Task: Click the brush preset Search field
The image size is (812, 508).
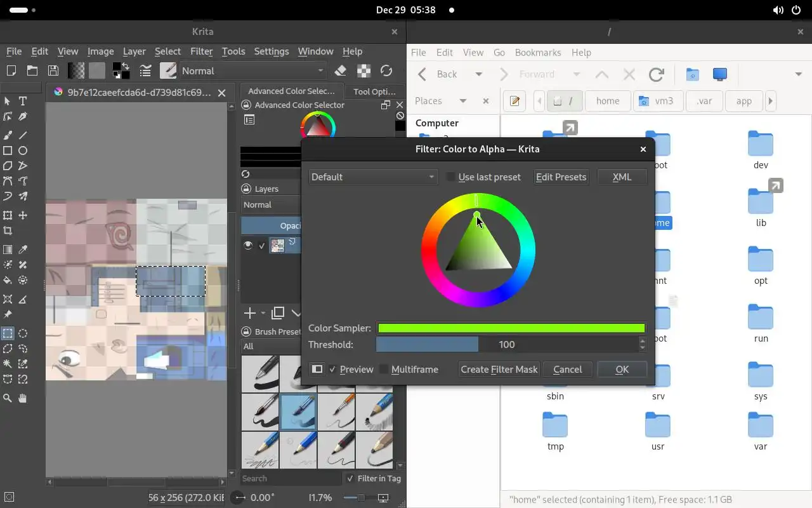Action: click(x=291, y=478)
